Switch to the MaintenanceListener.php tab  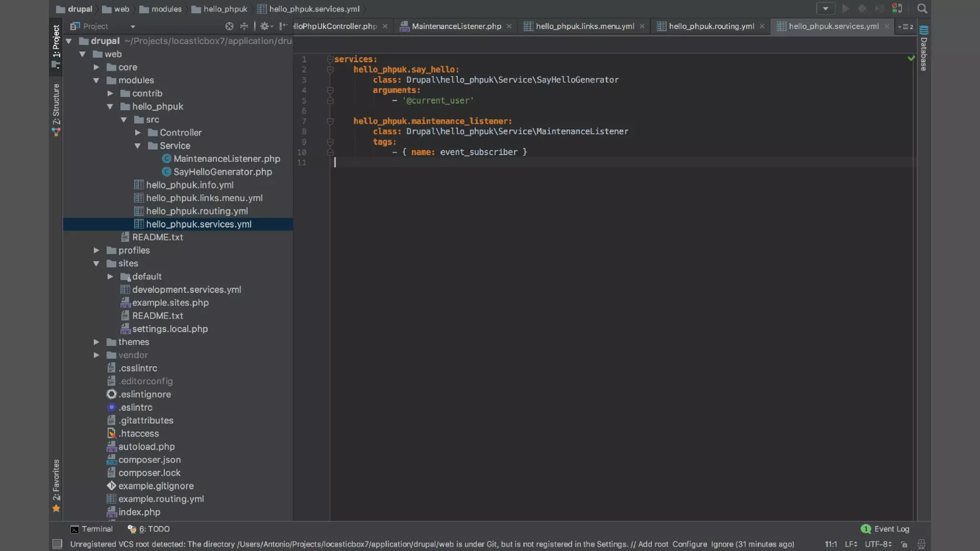pos(456,26)
